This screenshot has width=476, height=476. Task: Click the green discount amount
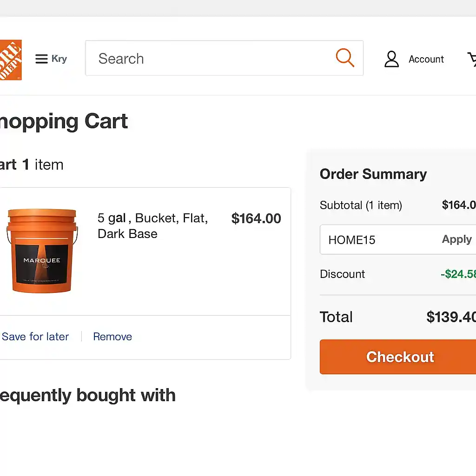click(458, 274)
